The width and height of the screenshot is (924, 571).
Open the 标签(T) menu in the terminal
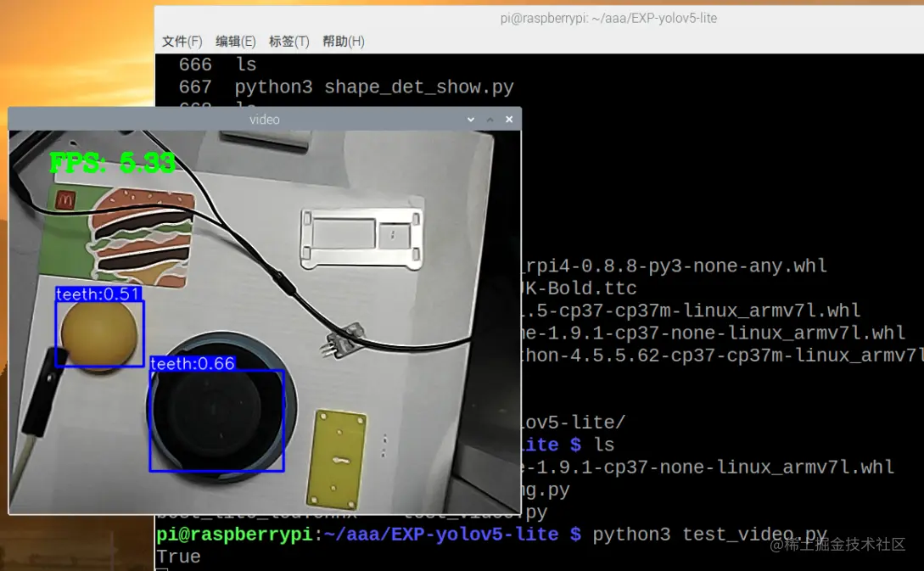pyautogui.click(x=288, y=42)
